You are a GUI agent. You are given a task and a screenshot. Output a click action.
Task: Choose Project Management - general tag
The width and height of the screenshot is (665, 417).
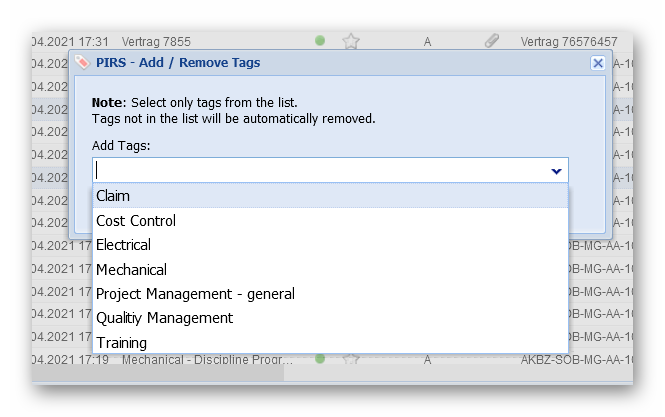[195, 294]
